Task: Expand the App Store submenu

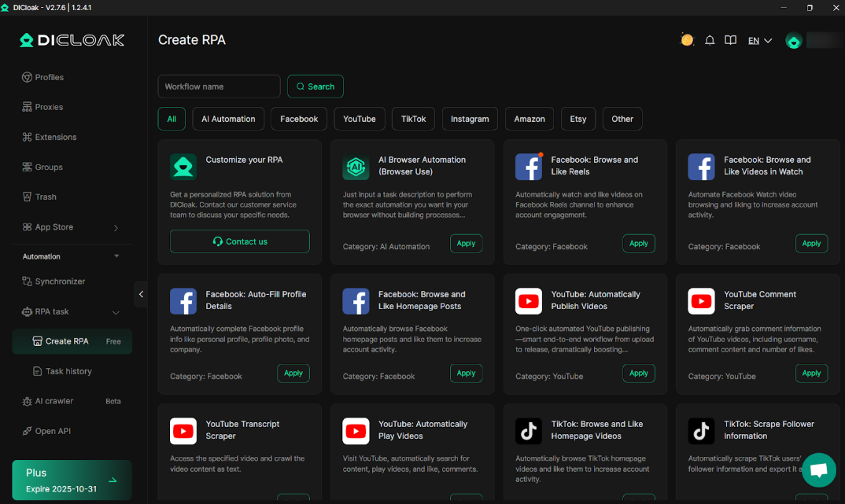Action: click(116, 227)
